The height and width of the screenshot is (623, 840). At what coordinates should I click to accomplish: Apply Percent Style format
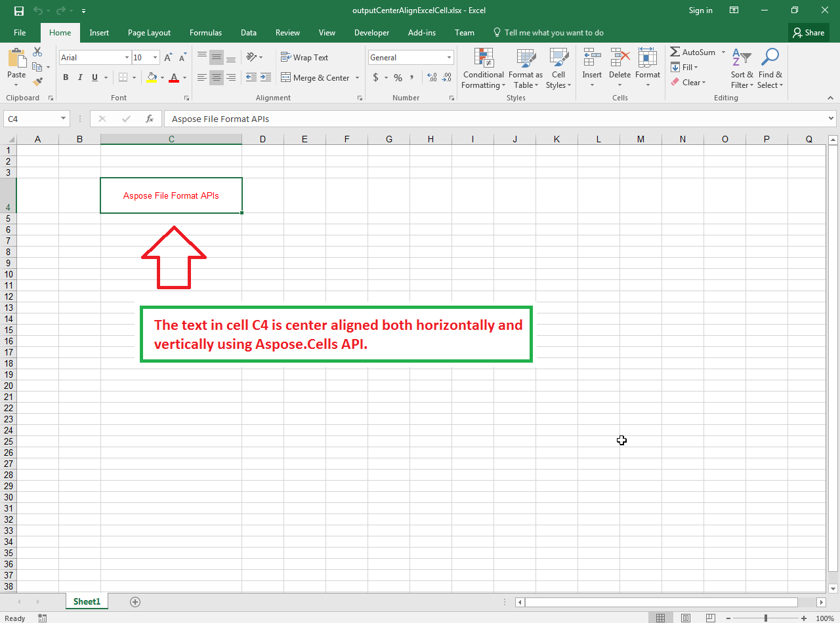click(x=398, y=77)
